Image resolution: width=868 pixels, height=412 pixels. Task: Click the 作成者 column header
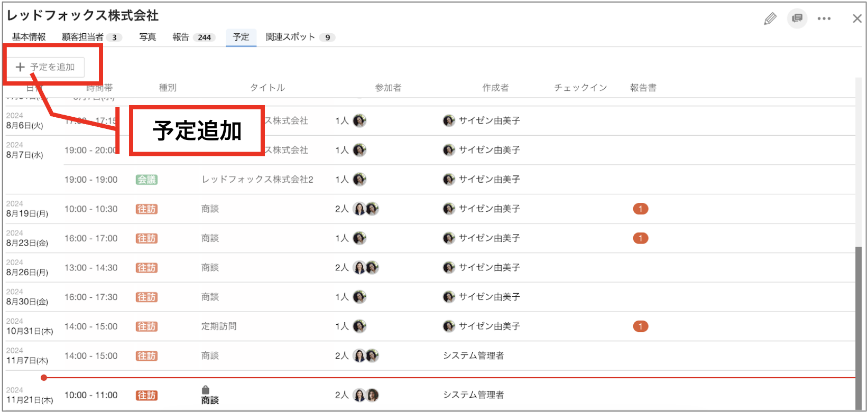(495, 88)
